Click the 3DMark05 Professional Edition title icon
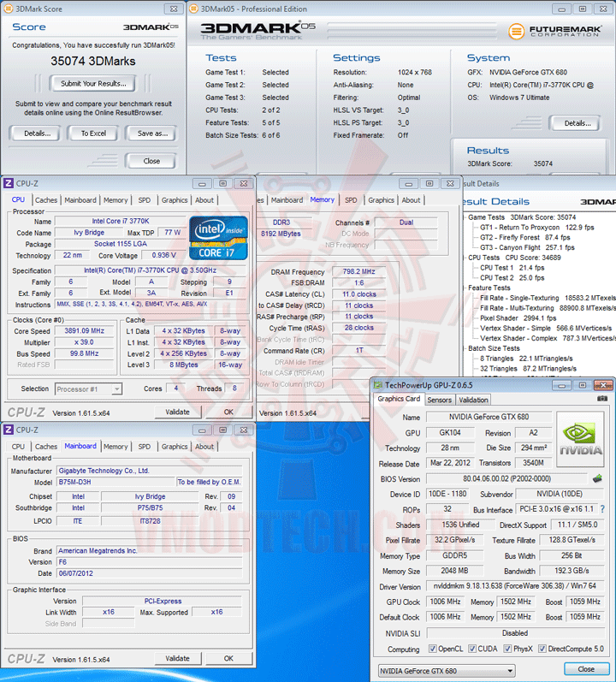Screen dimensions: 616x682 click(x=194, y=9)
